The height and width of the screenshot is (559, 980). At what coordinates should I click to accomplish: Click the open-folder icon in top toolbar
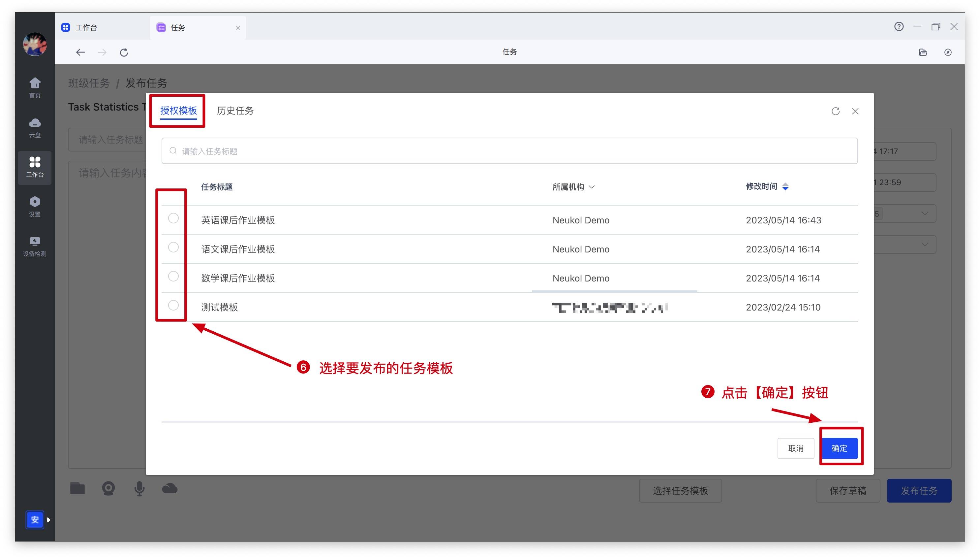point(923,52)
